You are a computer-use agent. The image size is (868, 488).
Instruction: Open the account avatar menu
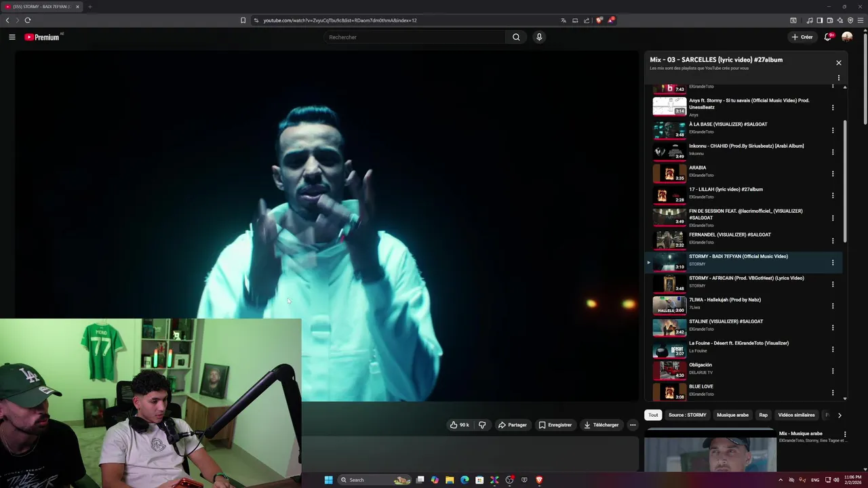click(x=847, y=37)
